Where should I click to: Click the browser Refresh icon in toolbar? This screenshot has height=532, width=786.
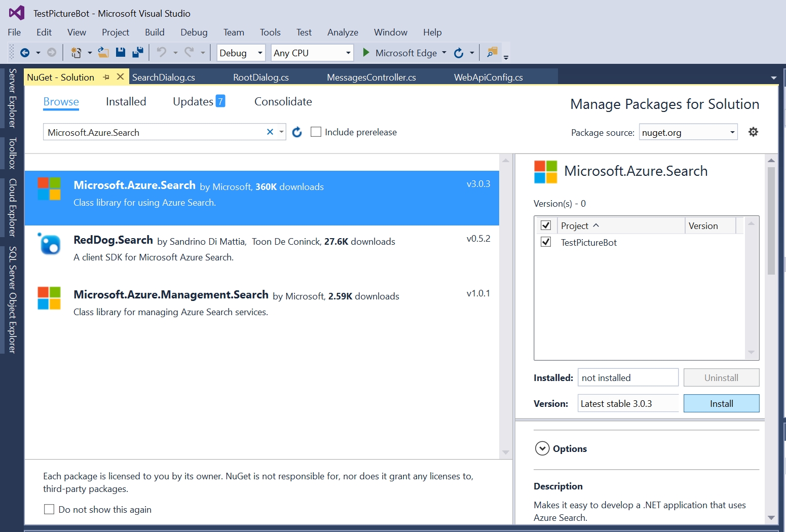pyautogui.click(x=459, y=53)
